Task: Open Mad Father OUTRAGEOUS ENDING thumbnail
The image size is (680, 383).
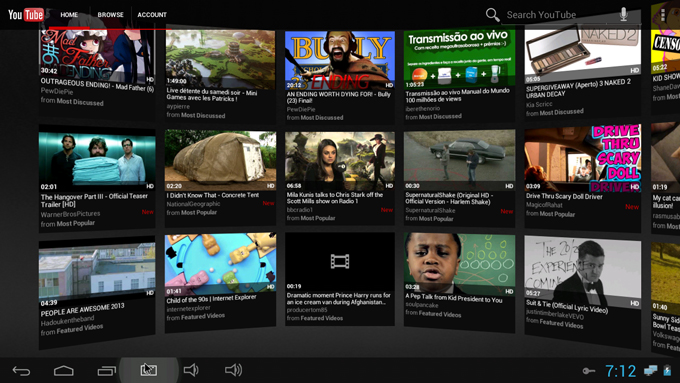Action: point(97,54)
